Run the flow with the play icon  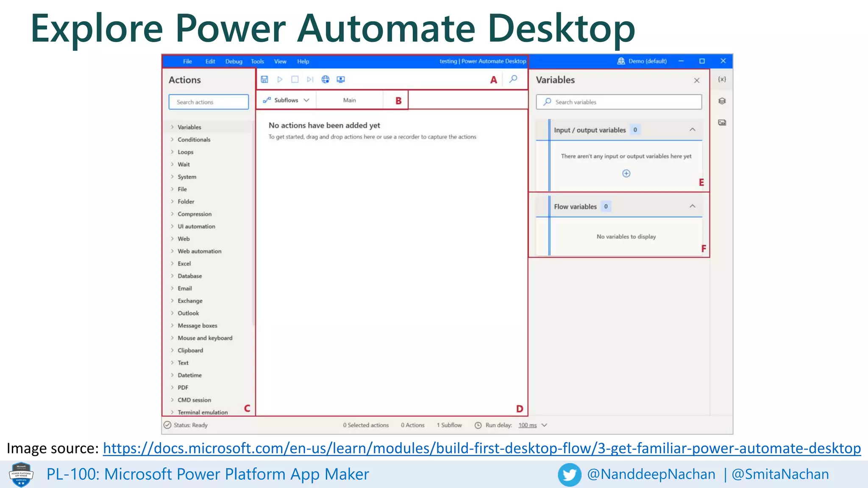point(280,79)
